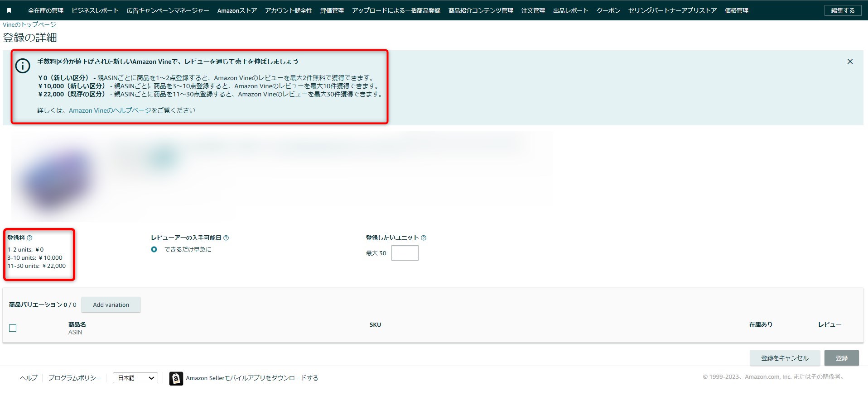Click the '11-30 units: ￥22,000' fee line

tap(37, 266)
